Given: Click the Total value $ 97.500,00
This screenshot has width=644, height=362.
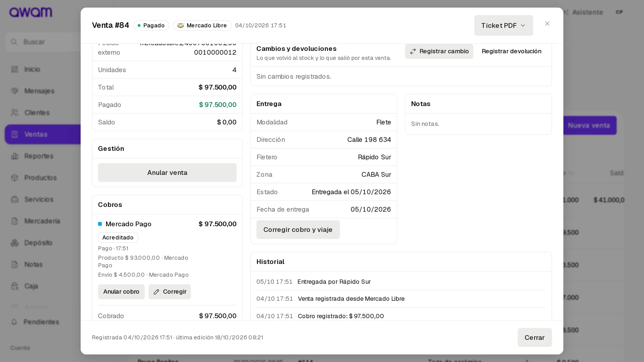Looking at the screenshot, I should click(218, 87).
